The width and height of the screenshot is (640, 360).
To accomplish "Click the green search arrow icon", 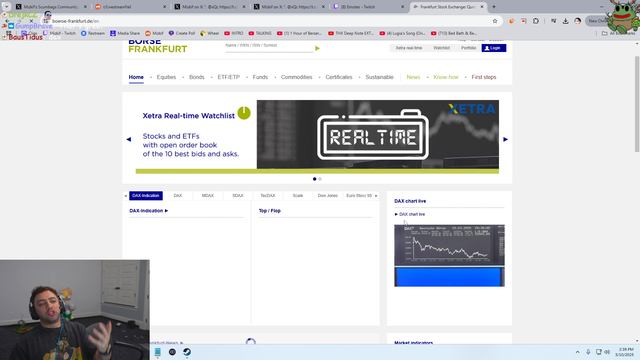I will pyautogui.click(x=317, y=48).
